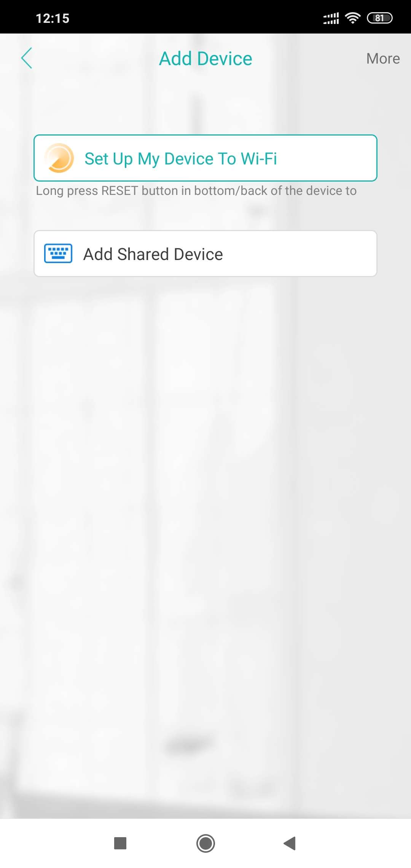The height and width of the screenshot is (868, 411).
Task: Click the Add Shared Device text label
Action: click(x=153, y=254)
